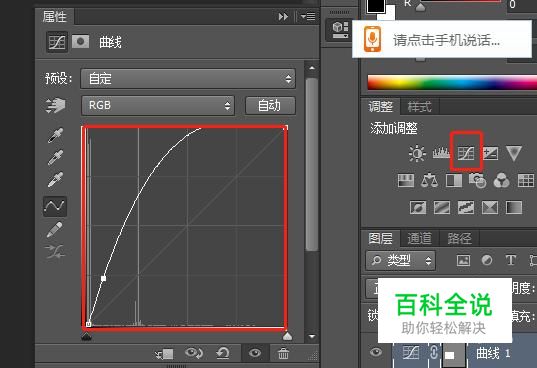
Task: Add a Levels adjustment layer
Action: [x=441, y=153]
